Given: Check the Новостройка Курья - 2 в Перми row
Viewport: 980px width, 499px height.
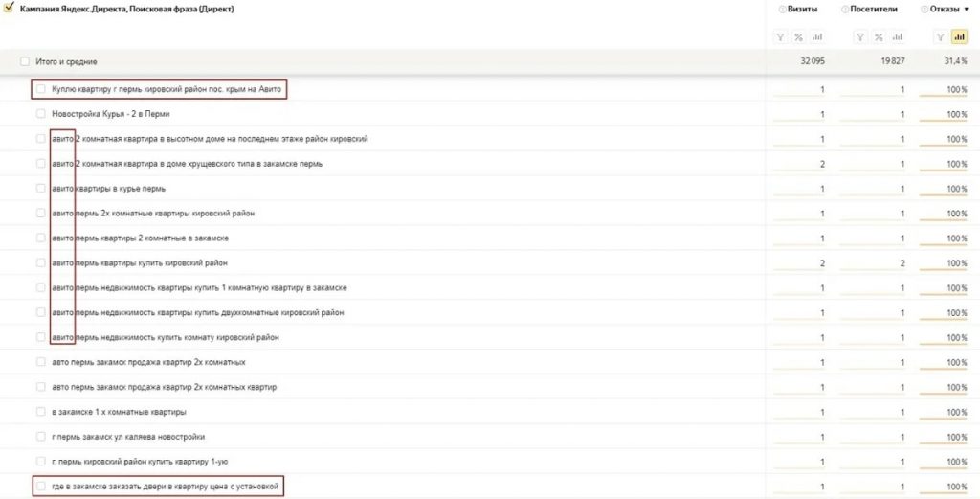Looking at the screenshot, I should tap(41, 114).
